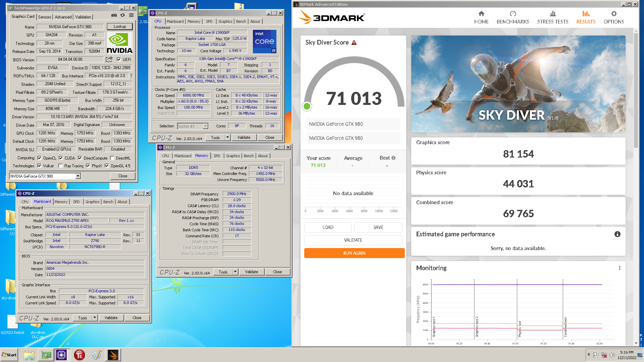Open Windows Explorer from the taskbar
Screen dimensions: 644x362
(x=29, y=355)
